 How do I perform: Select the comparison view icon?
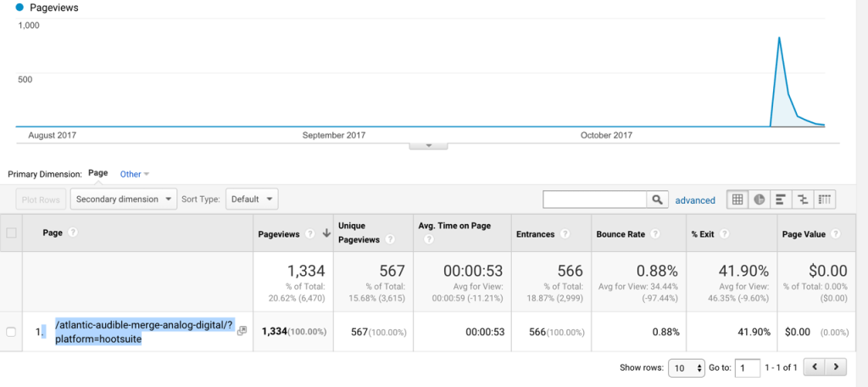click(803, 199)
